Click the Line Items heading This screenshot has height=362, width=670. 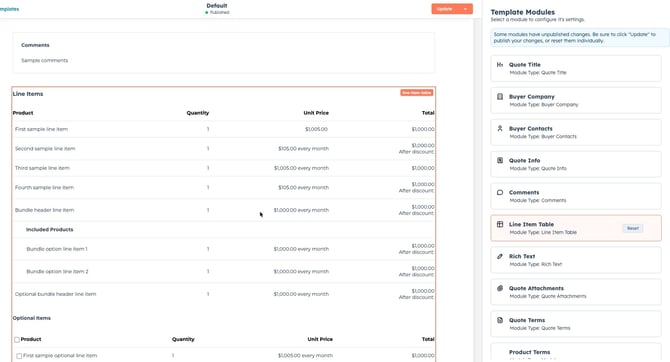click(x=28, y=94)
